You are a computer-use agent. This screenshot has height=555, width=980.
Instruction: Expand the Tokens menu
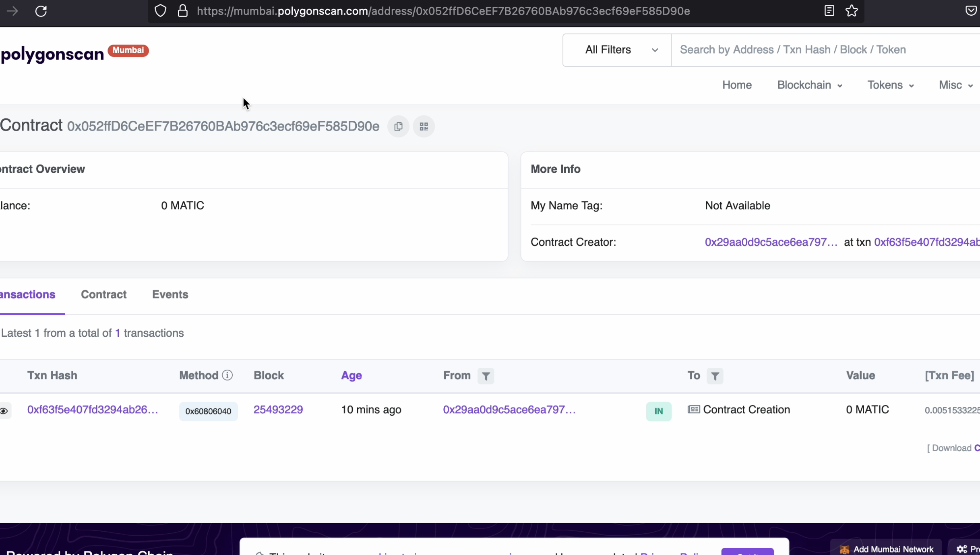[x=891, y=85]
